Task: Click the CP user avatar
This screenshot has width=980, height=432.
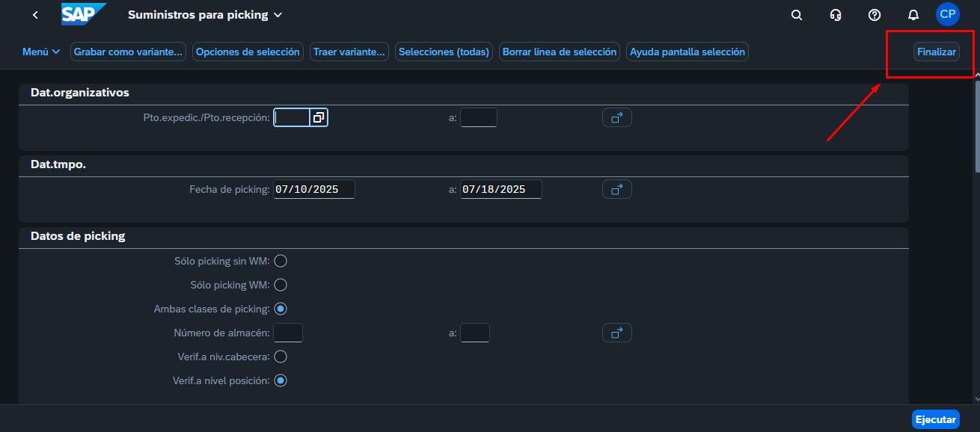Action: pos(947,14)
